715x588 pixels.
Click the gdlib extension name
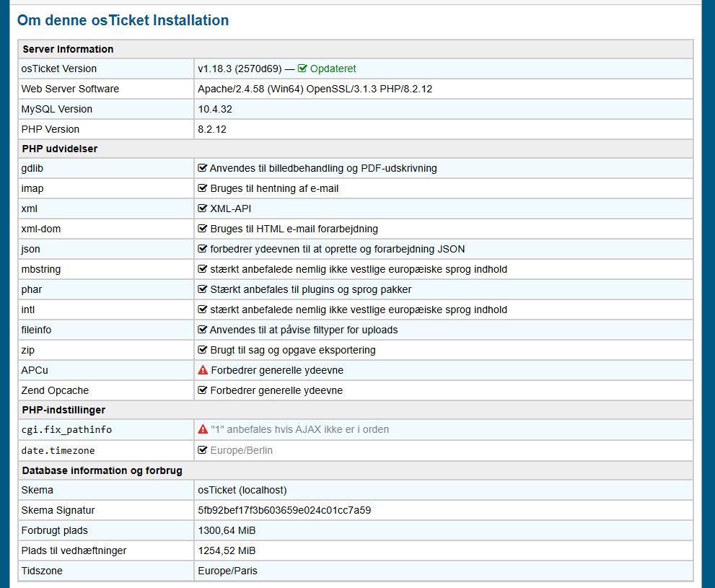[32, 168]
